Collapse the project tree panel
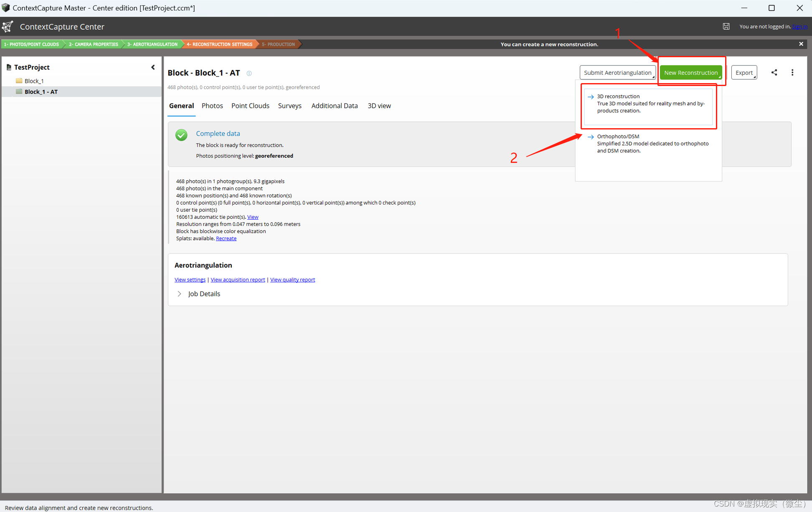The height and width of the screenshot is (512, 812). (153, 67)
